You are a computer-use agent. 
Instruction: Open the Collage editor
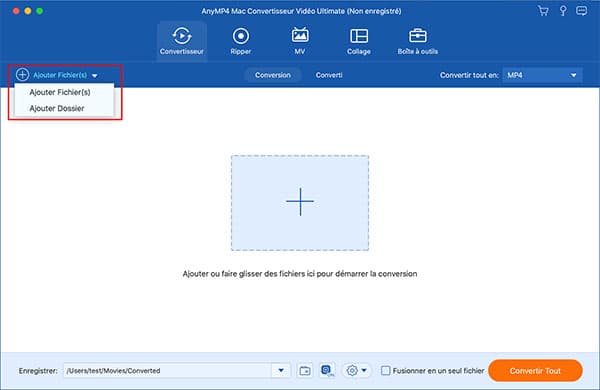point(359,41)
